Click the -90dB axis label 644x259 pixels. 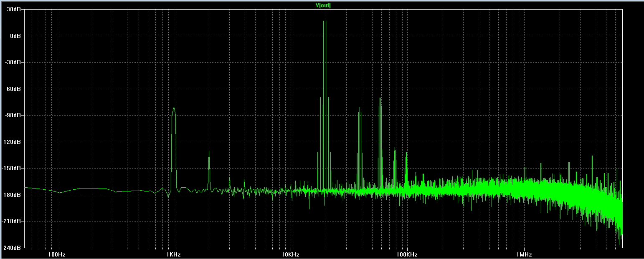(x=13, y=115)
